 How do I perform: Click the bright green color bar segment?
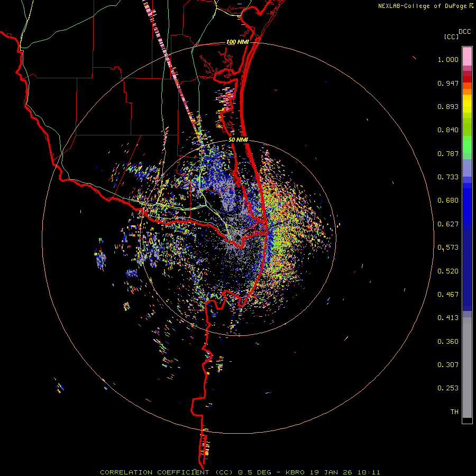point(467,144)
